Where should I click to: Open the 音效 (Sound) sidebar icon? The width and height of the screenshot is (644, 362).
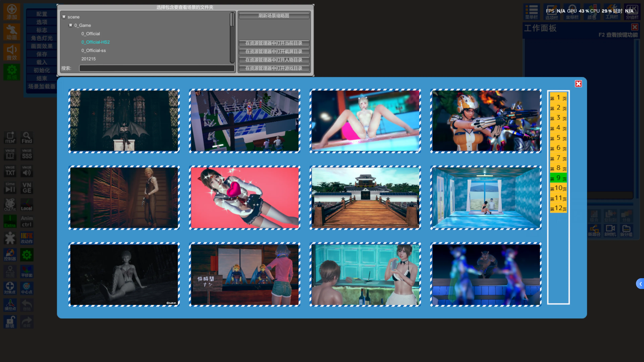click(12, 52)
